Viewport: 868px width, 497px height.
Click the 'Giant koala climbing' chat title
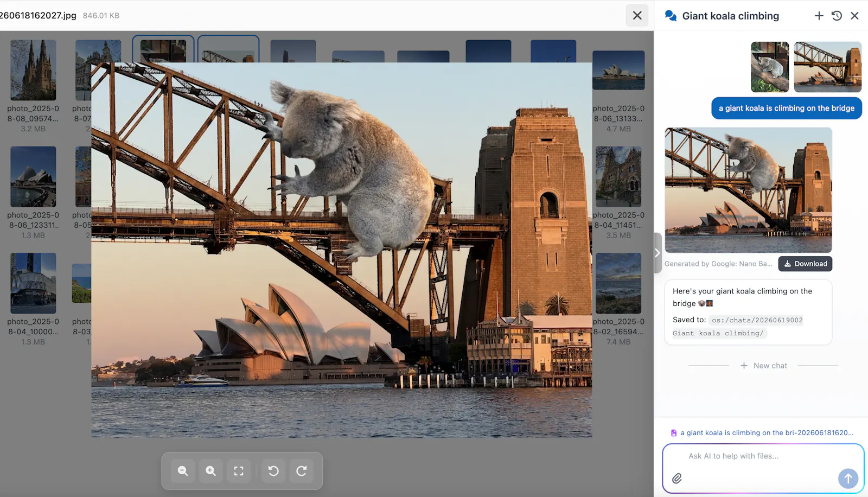pyautogui.click(x=730, y=16)
